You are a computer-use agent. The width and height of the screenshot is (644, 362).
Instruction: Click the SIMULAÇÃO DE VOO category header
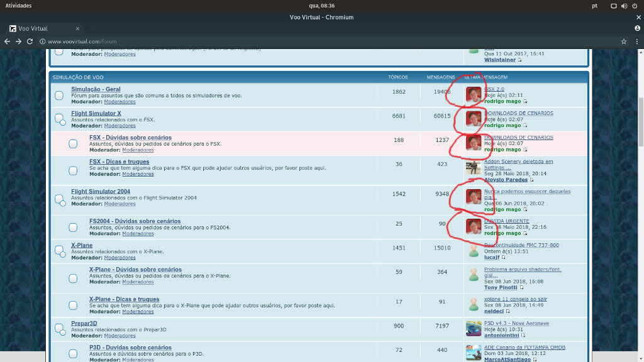tap(78, 77)
